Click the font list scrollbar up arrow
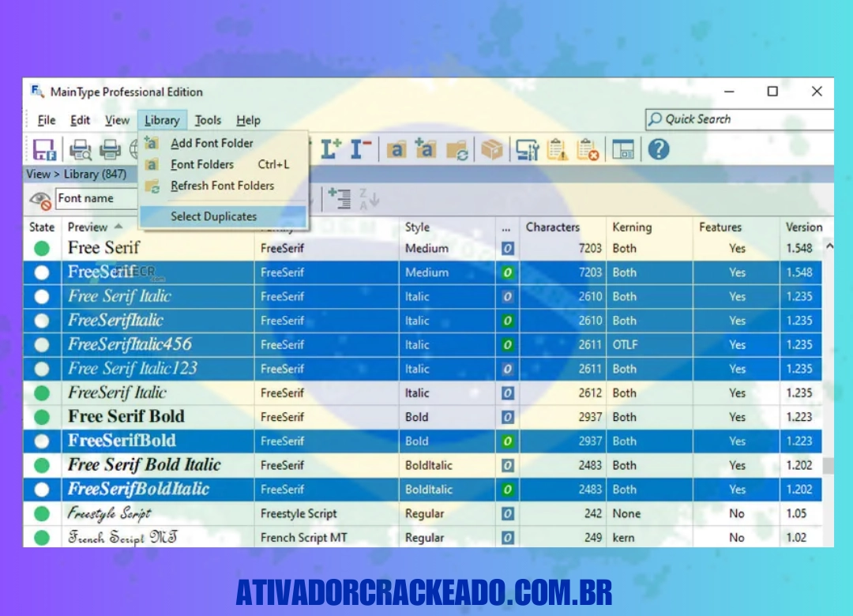 click(x=829, y=246)
